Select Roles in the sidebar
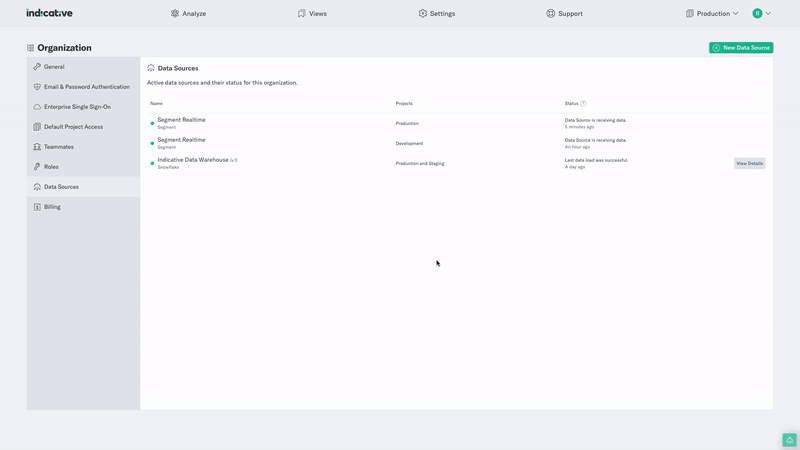The width and height of the screenshot is (800, 450). pos(84,167)
